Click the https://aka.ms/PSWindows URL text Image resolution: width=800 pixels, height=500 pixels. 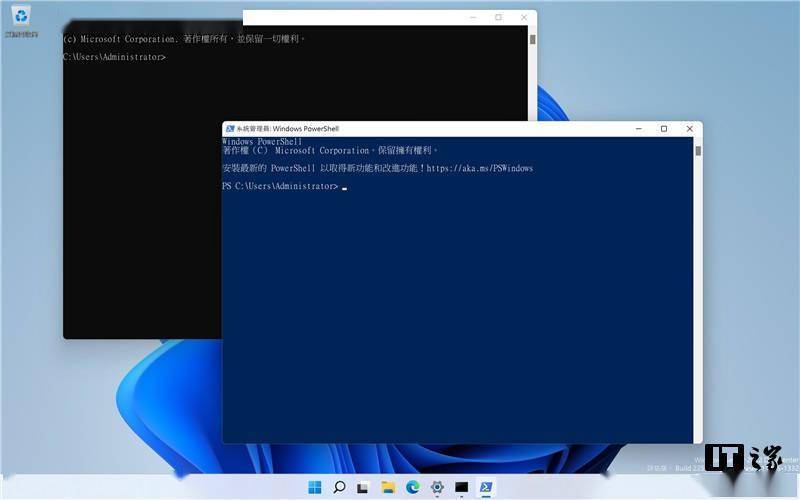[480, 168]
